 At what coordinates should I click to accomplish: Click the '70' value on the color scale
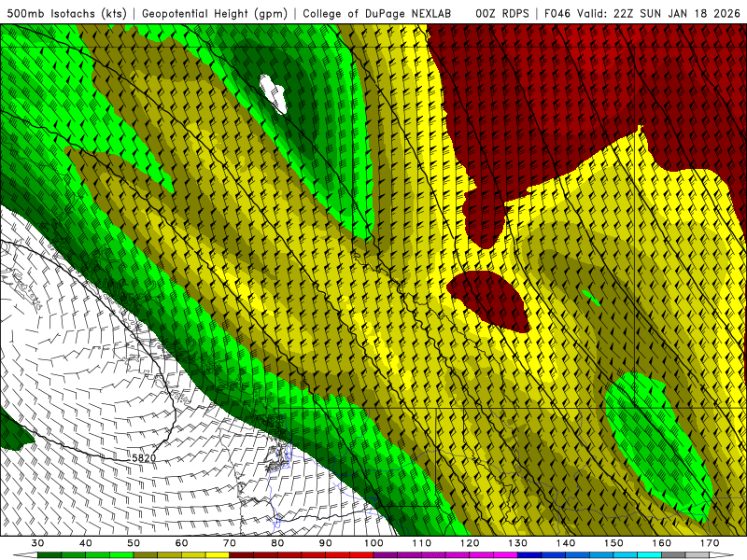click(x=230, y=543)
